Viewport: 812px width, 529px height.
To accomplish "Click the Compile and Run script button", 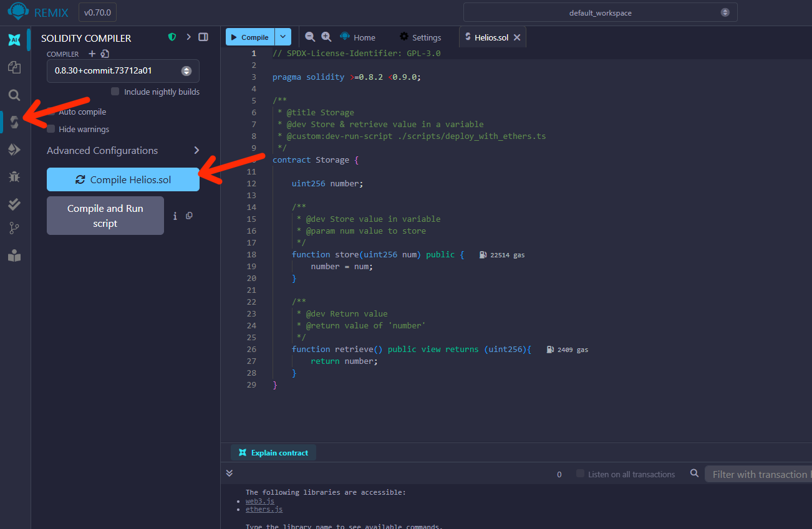I will tap(105, 216).
